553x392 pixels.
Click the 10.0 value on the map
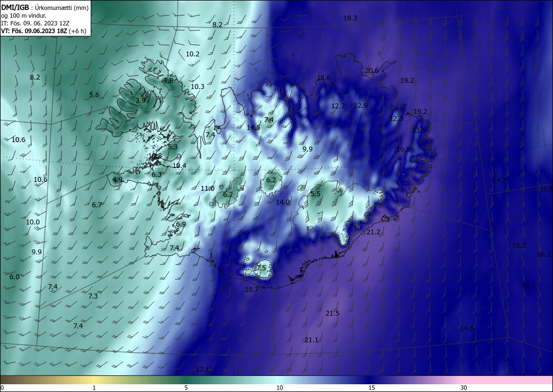click(x=33, y=222)
